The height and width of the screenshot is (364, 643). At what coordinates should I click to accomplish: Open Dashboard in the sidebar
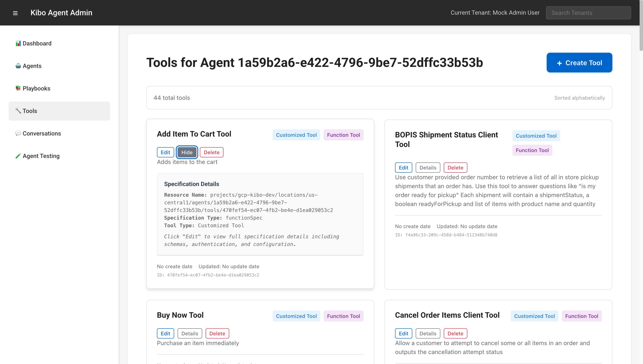[59, 44]
